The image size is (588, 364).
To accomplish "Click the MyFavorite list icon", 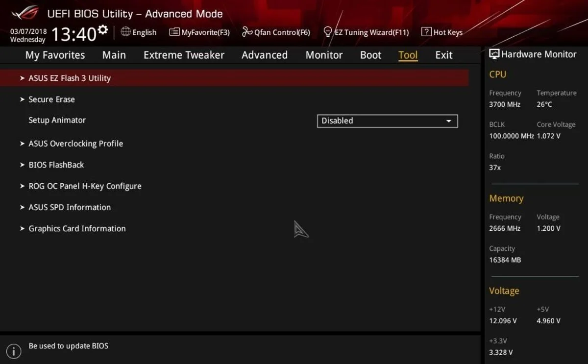I will click(x=174, y=32).
